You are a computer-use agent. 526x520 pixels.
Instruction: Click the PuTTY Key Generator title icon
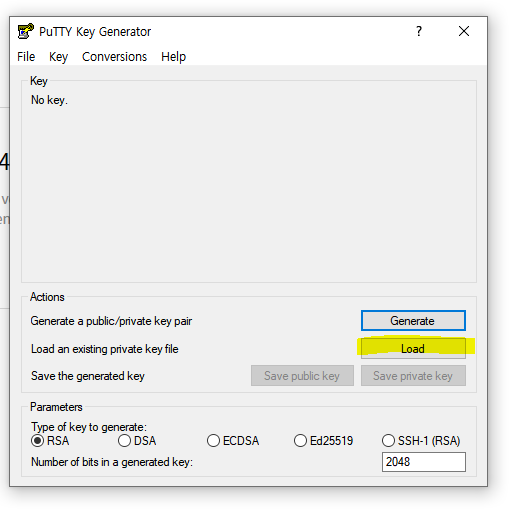click(x=25, y=32)
